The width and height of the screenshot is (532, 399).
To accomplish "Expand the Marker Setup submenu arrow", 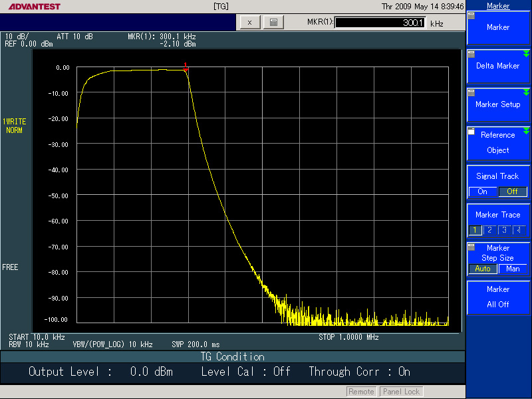I will pyautogui.click(x=526, y=92).
